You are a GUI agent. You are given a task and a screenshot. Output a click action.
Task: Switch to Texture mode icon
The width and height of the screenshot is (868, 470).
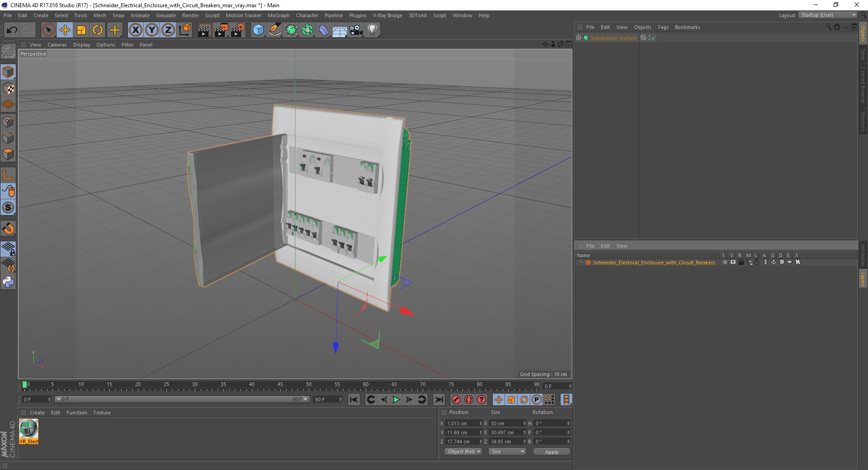(x=8, y=89)
